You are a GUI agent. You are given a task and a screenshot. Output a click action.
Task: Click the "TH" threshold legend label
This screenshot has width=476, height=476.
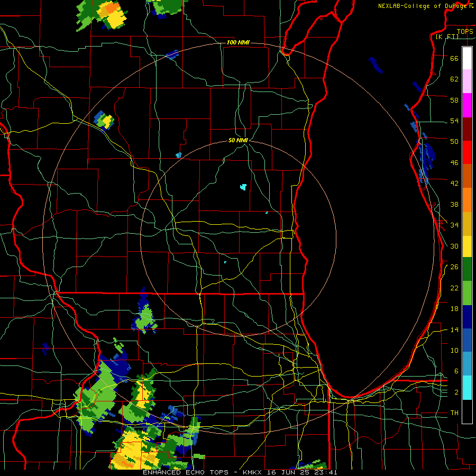coord(454,413)
